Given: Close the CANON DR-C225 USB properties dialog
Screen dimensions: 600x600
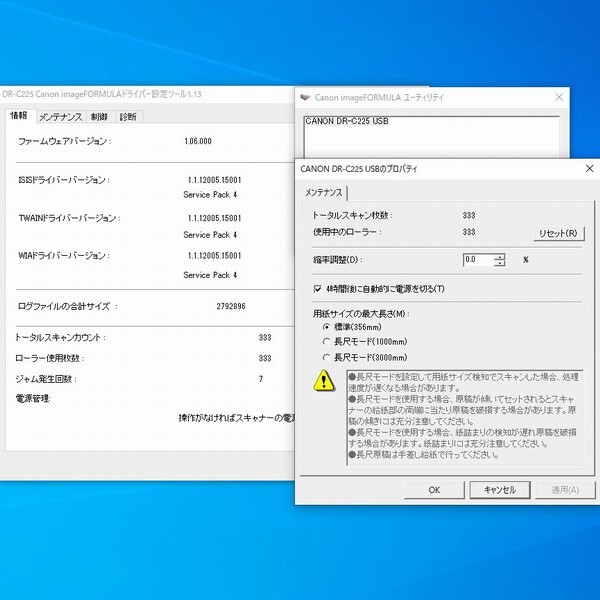Looking at the screenshot, I should pos(589,168).
